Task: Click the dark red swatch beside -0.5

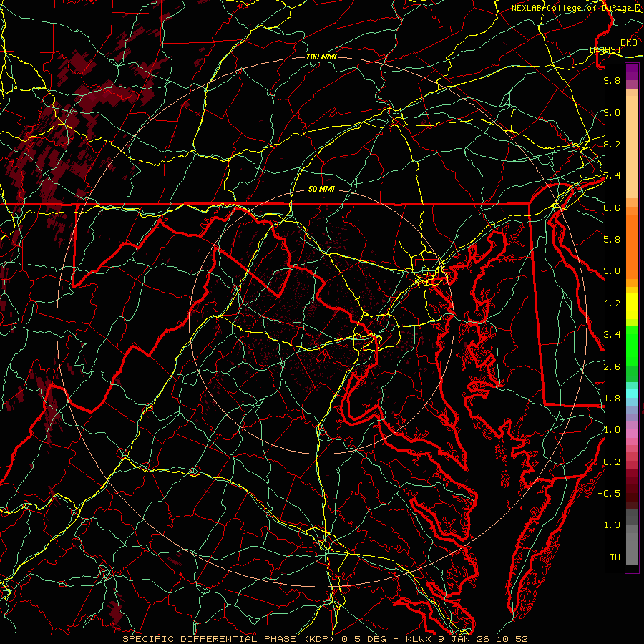Action: tap(632, 497)
